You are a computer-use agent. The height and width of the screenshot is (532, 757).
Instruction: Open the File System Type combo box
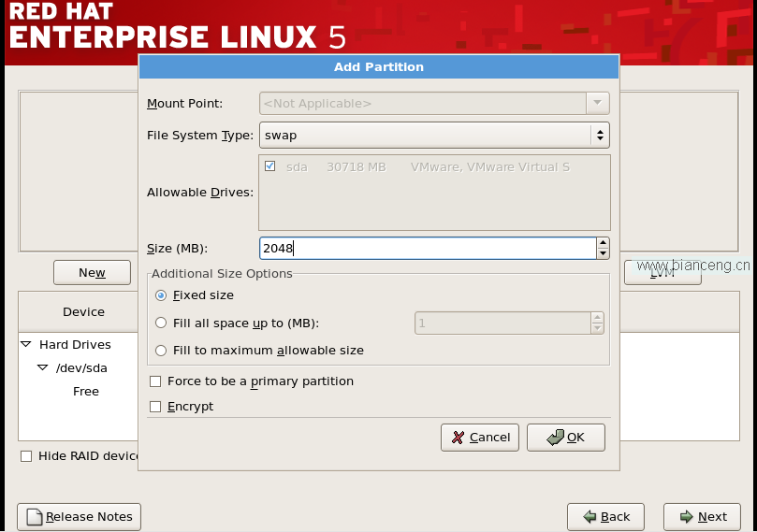(434, 135)
